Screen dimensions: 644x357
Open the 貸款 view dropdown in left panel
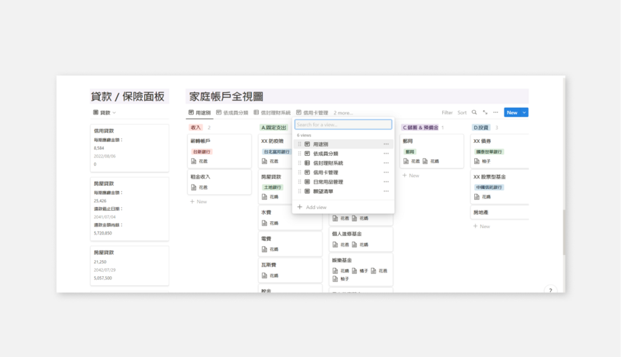click(104, 113)
